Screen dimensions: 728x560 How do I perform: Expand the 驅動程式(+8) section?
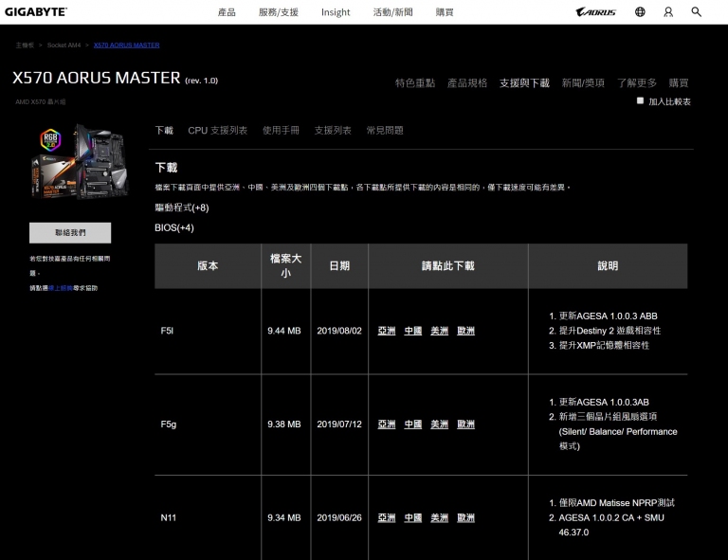pos(182,208)
